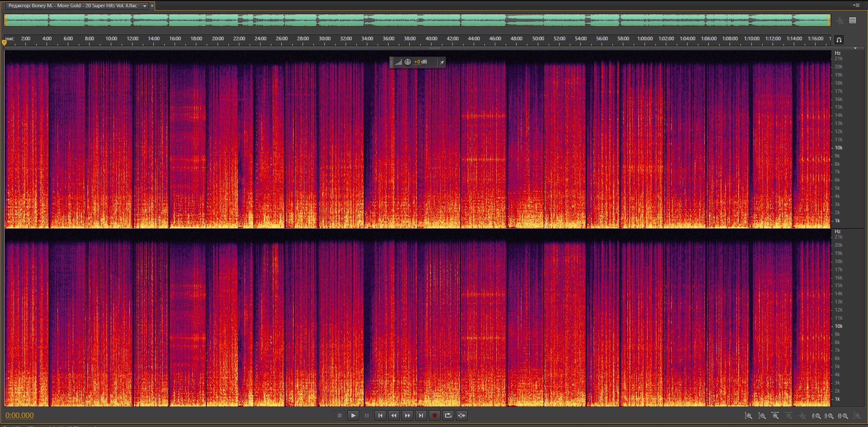868x427 pixels.
Task: Toggle loop playback button
Action: point(448,415)
